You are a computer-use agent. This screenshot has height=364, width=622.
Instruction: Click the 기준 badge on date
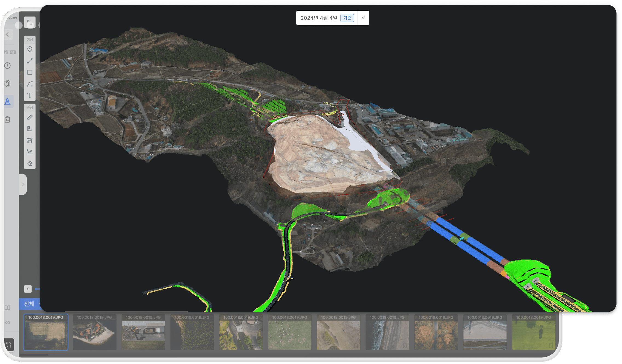point(347,18)
